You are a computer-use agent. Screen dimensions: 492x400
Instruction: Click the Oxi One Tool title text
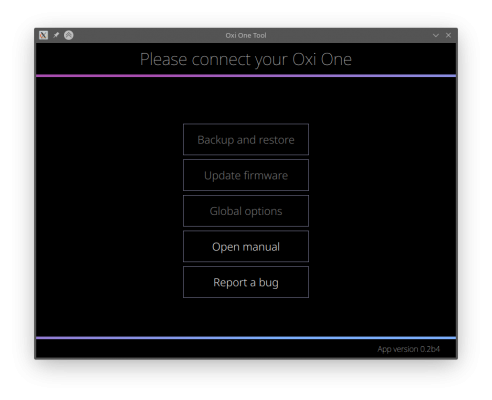click(246, 35)
